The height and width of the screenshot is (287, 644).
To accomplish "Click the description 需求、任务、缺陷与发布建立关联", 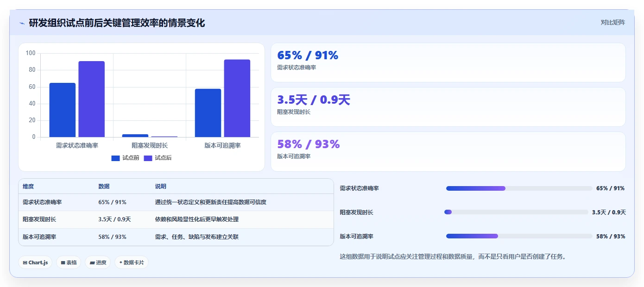I will coord(196,237).
